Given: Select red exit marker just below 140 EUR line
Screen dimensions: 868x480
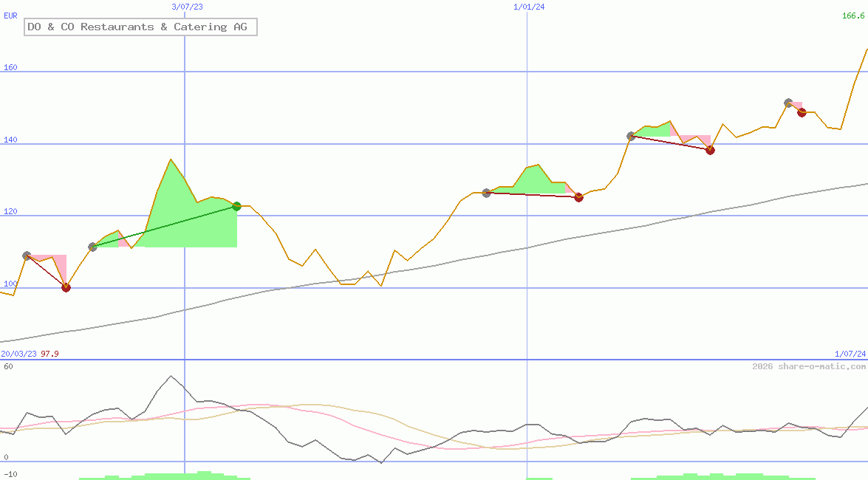Looking at the screenshot, I should pos(710,150).
